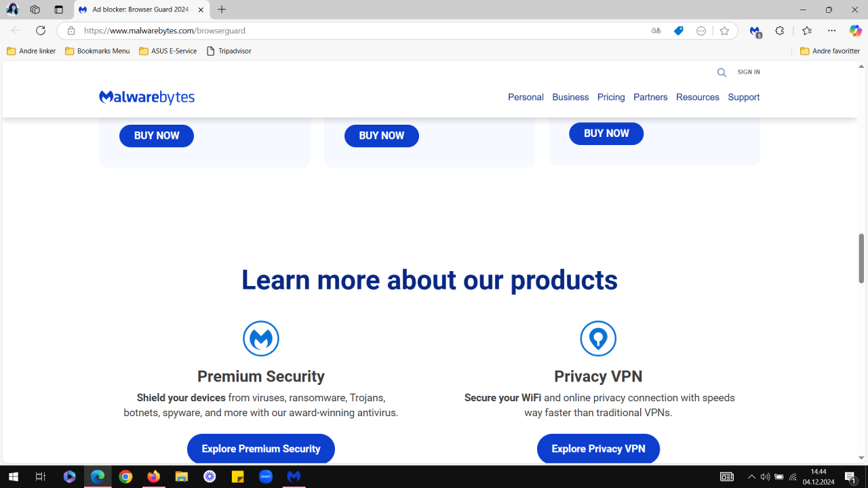Open the Edge shopping tag icon

click(x=679, y=30)
